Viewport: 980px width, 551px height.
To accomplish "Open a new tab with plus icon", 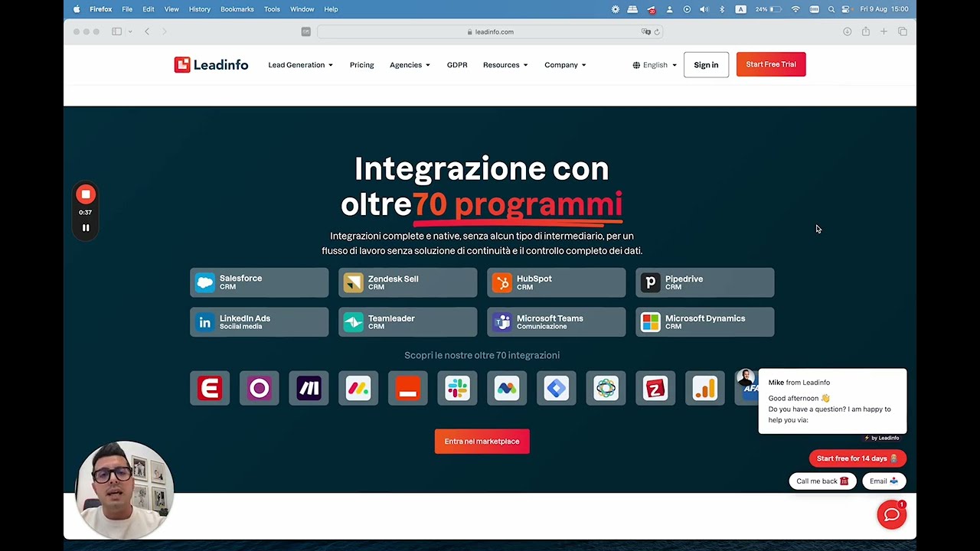I will 884,31.
